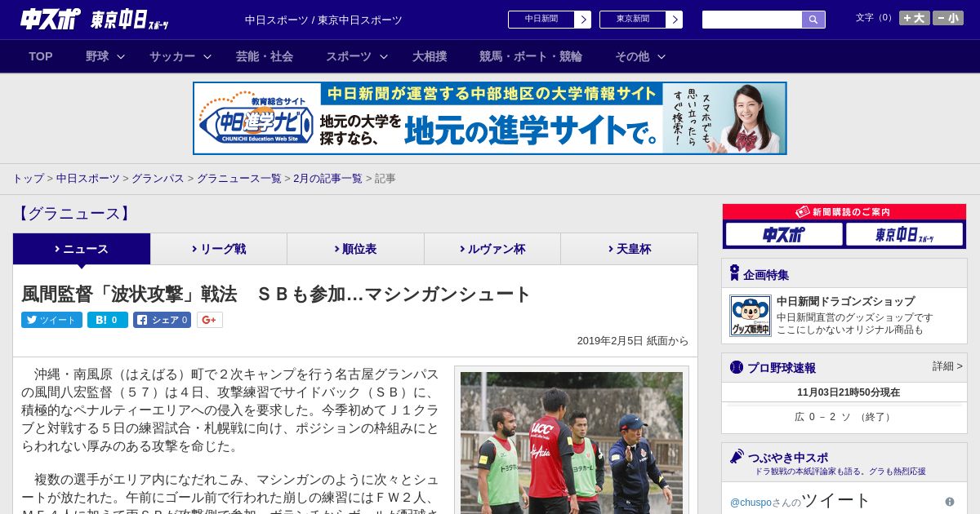Click the 2019年2月5日 紙面から date text
This screenshot has width=980, height=514.
[633, 341]
